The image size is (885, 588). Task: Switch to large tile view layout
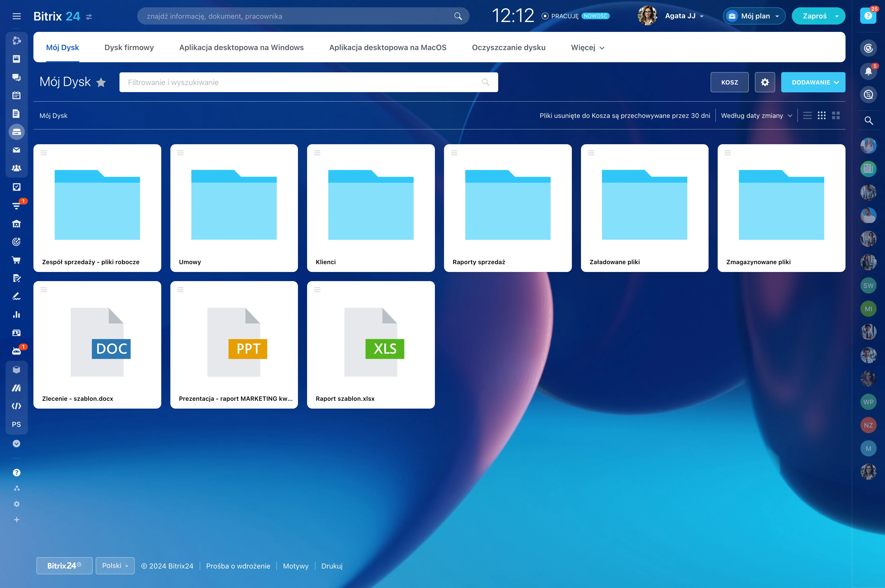[836, 115]
